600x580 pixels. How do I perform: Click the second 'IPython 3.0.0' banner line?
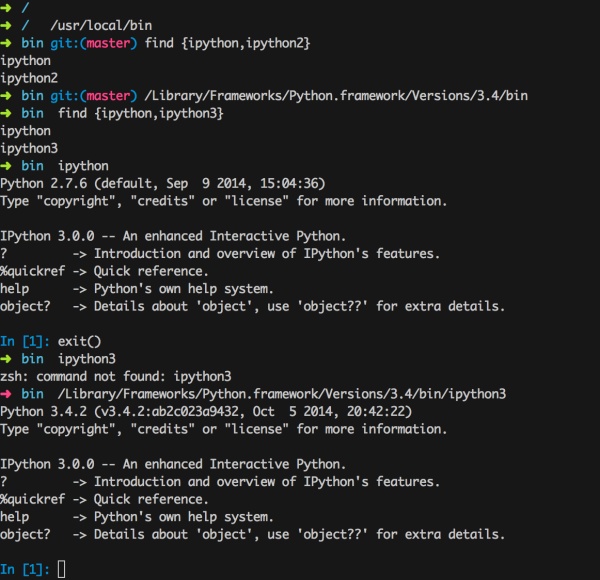(173, 464)
